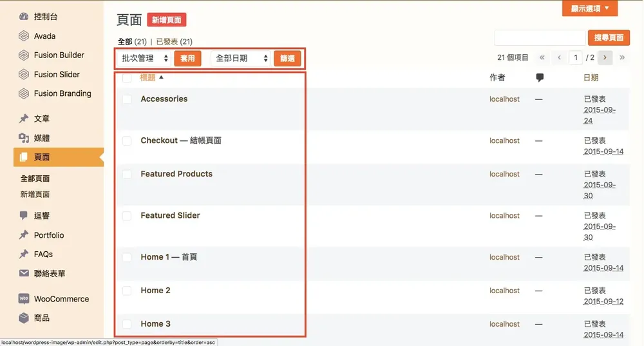Go to next page arrow
This screenshot has width=644, height=346.
coord(605,57)
